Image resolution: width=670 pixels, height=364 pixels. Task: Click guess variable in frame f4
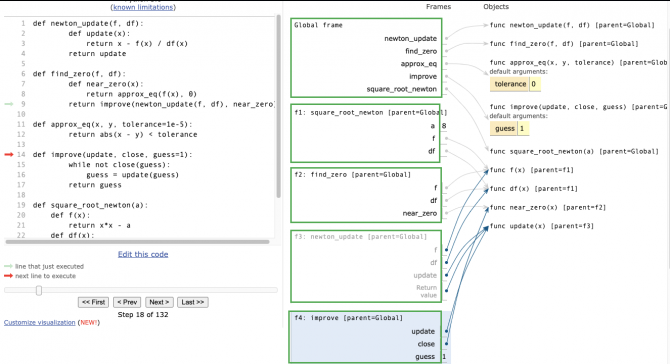point(425,357)
